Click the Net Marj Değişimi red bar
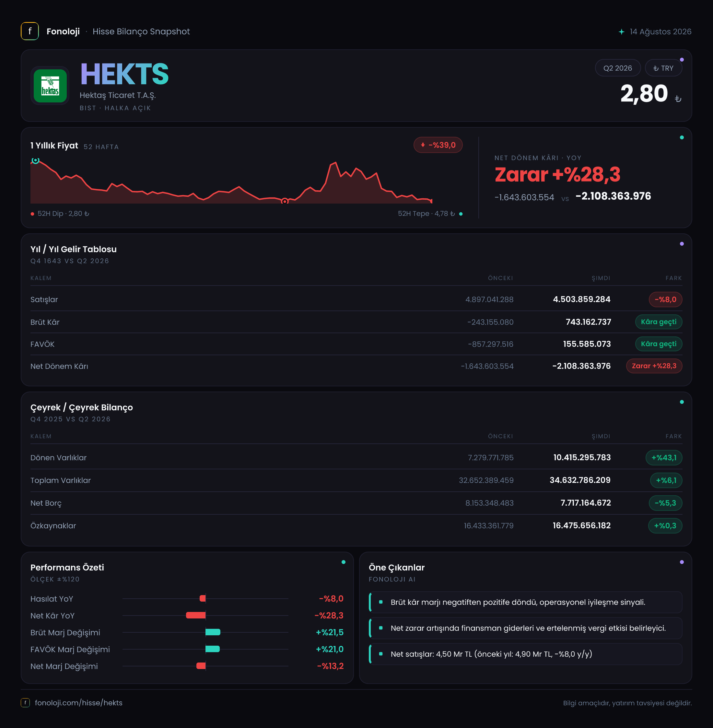713x728 pixels. [x=201, y=666]
